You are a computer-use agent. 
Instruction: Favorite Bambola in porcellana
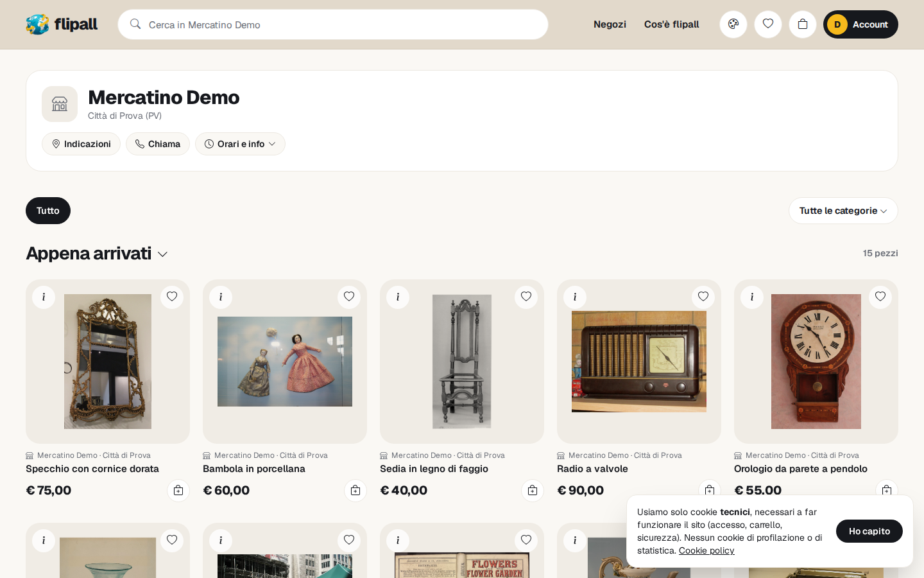349,297
